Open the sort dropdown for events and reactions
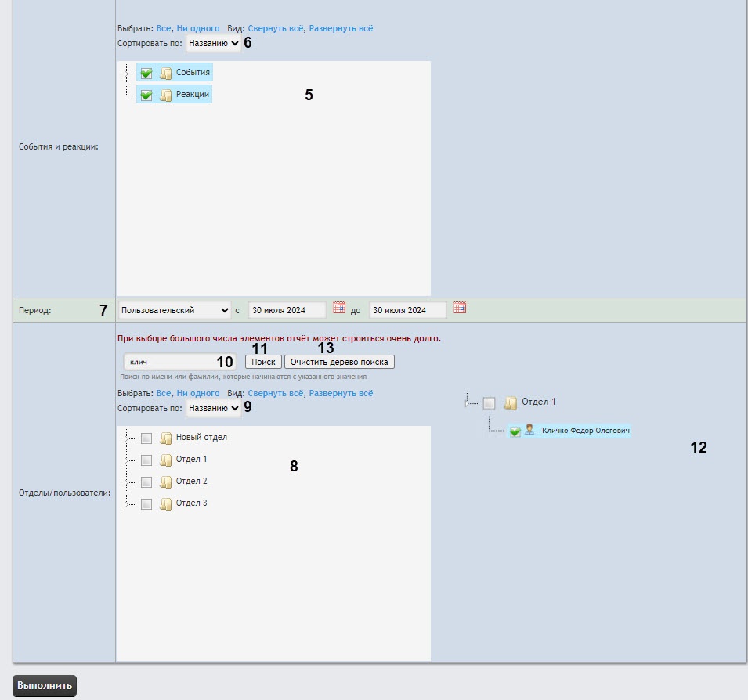Image resolution: width=748 pixels, height=700 pixels. (x=213, y=44)
